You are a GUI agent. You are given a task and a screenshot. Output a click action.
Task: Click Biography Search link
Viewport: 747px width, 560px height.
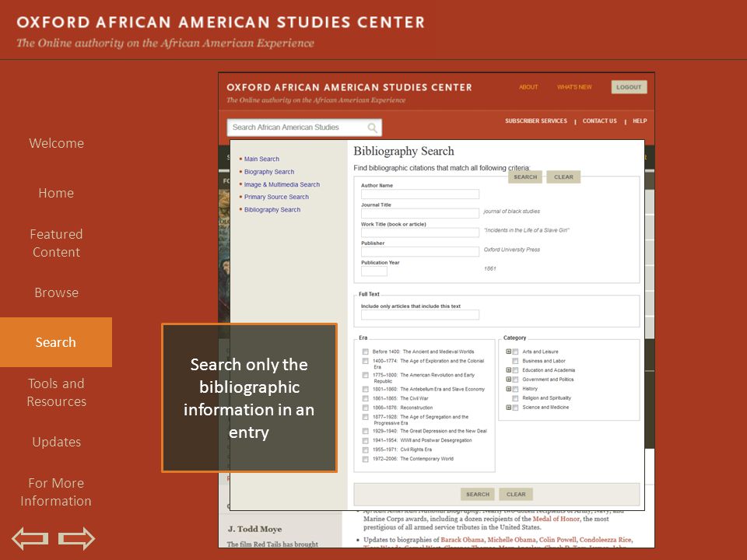point(269,172)
